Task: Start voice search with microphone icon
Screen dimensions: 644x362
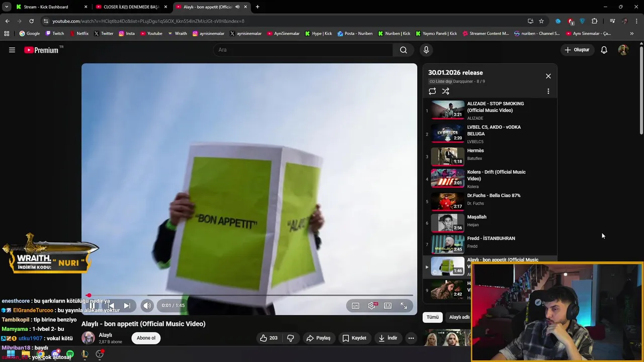Action: [426, 50]
